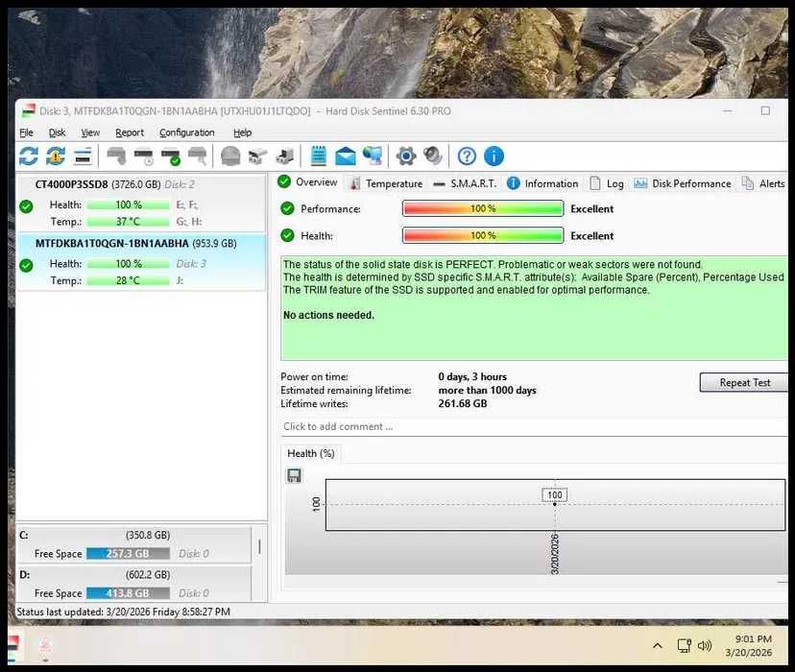Click the 'Click to add comment' field
The height and width of the screenshot is (672, 795).
point(534,426)
